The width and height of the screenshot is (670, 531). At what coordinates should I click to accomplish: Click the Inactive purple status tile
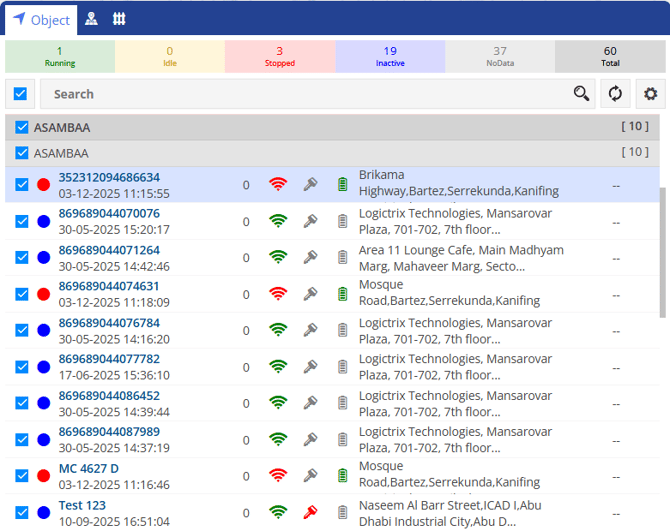point(390,57)
